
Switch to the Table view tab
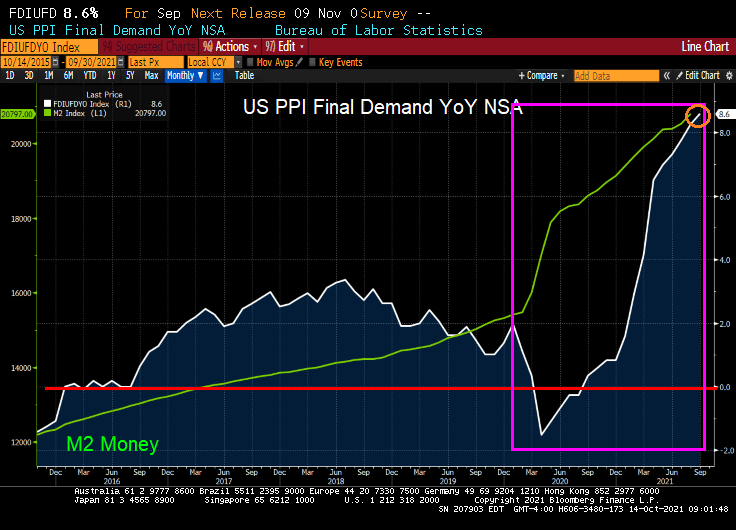tap(244, 75)
